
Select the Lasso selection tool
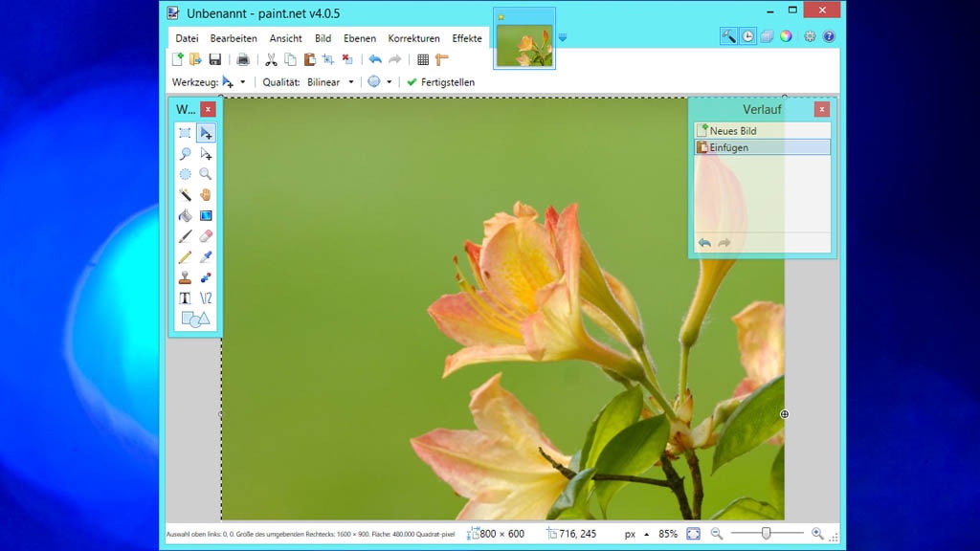185,153
